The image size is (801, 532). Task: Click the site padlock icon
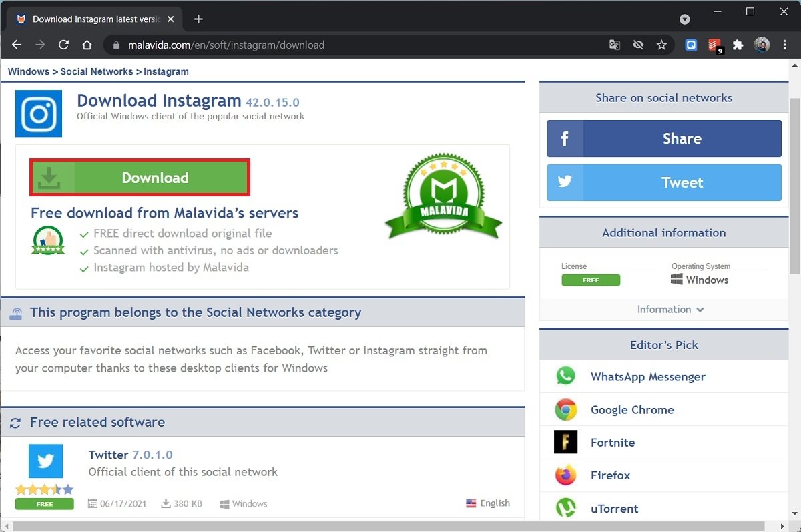coord(116,45)
